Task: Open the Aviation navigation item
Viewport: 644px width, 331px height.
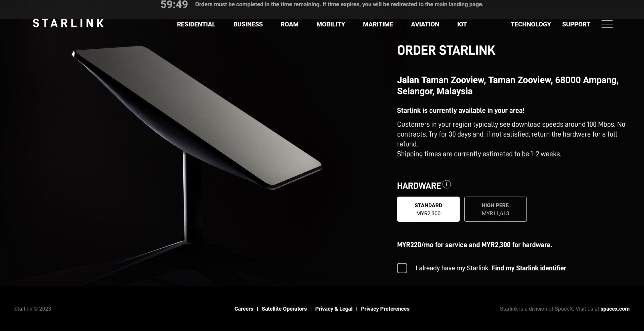Action: tap(425, 24)
